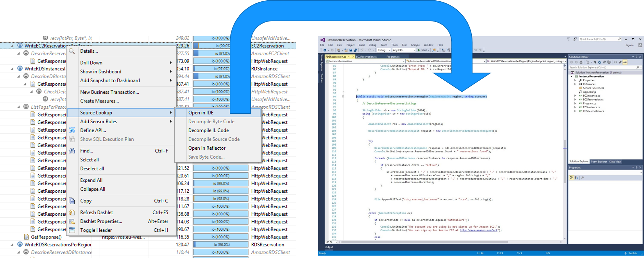Switch to Team Explorer tab
The height and width of the screenshot is (258, 644).
(x=599, y=162)
